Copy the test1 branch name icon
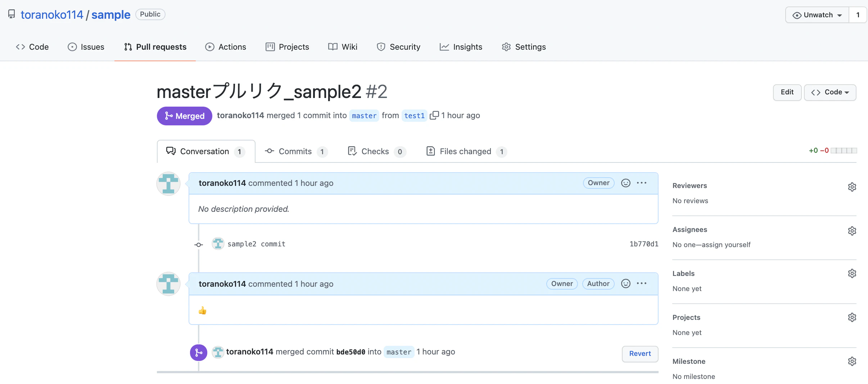Image resolution: width=868 pixels, height=384 pixels. click(434, 115)
